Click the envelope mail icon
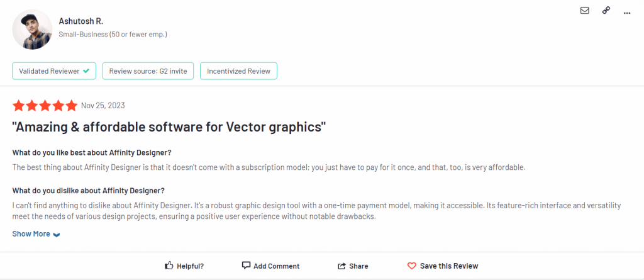Image resolution: width=644 pixels, height=280 pixels. click(x=584, y=11)
